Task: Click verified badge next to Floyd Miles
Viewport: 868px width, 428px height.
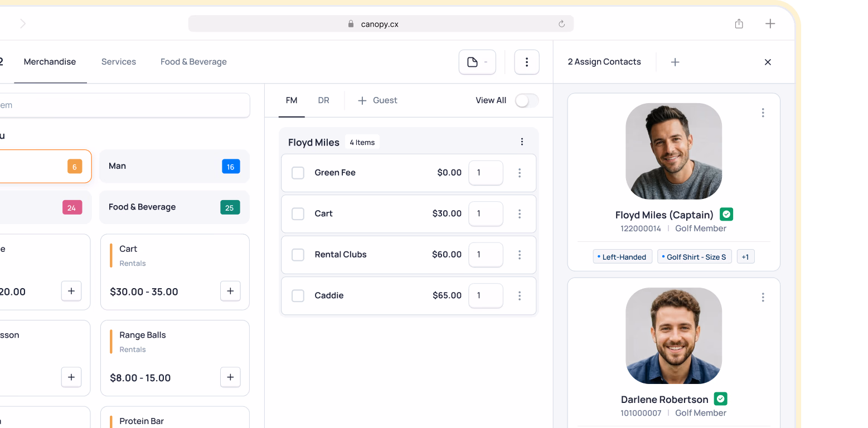Action: pyautogui.click(x=726, y=214)
